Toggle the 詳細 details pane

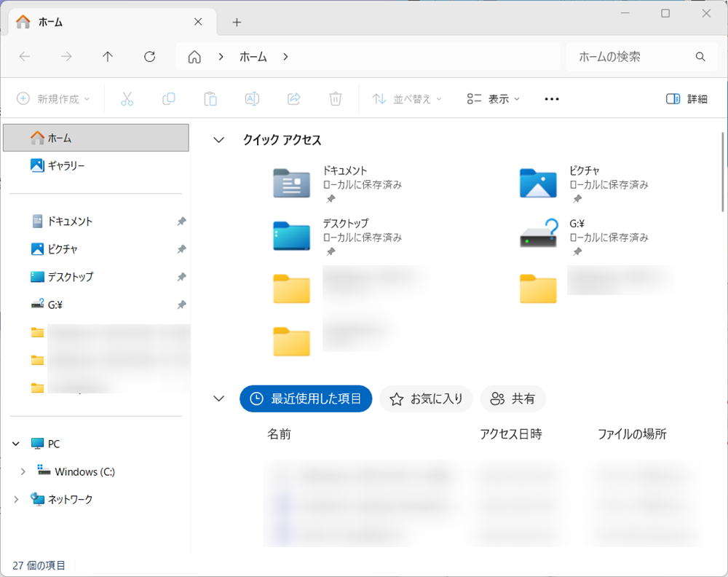point(687,98)
